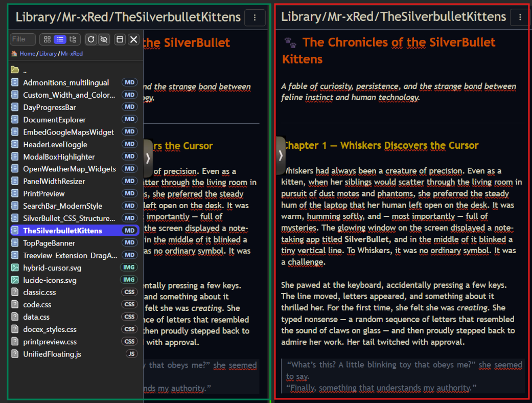
Task: Go to Home in breadcrumb
Action: [x=27, y=54]
